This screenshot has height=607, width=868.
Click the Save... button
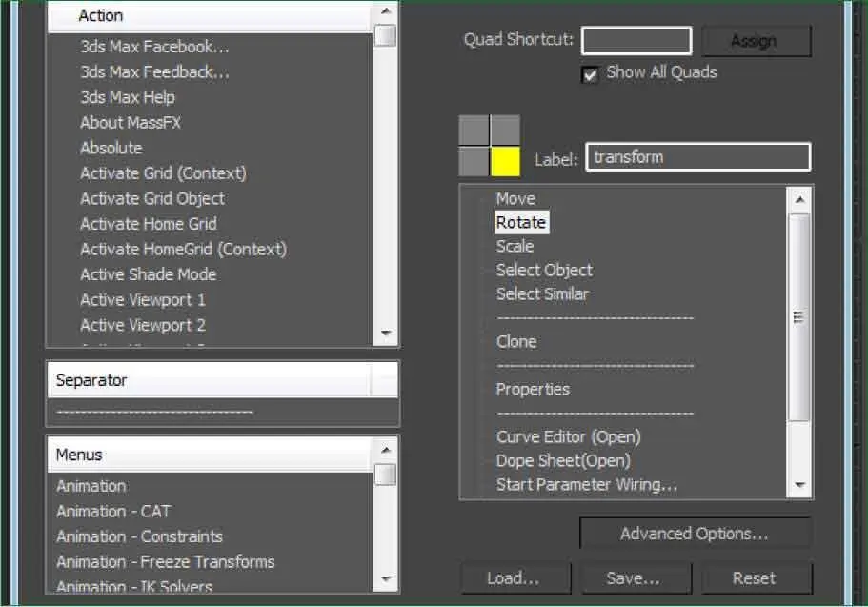click(636, 578)
